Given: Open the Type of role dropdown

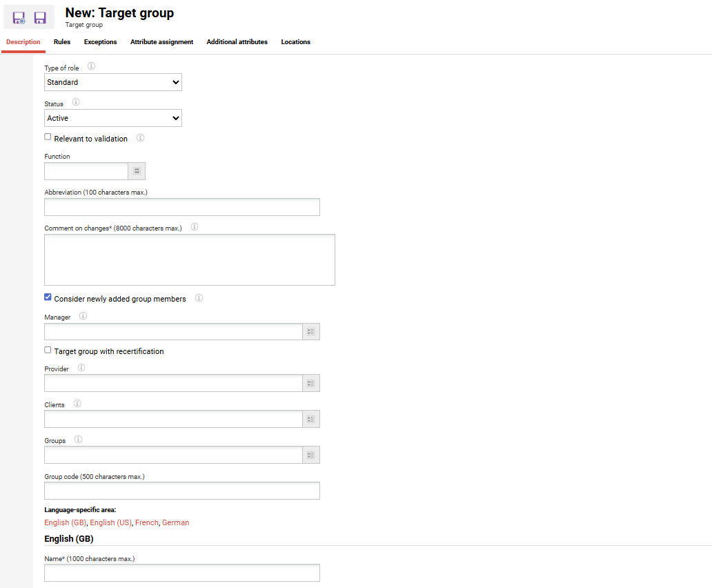Looking at the screenshot, I should pyautogui.click(x=112, y=81).
